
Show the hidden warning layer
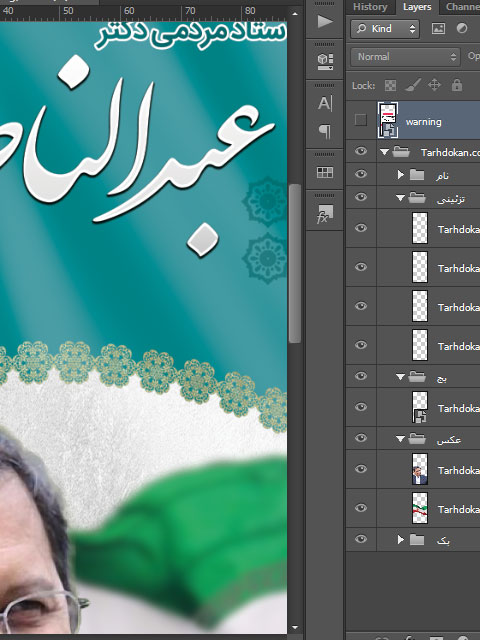click(360, 120)
